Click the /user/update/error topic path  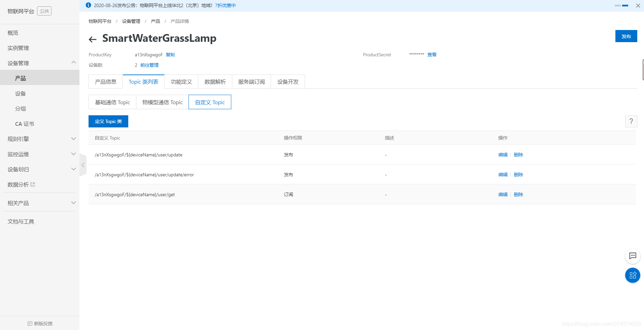pos(144,175)
